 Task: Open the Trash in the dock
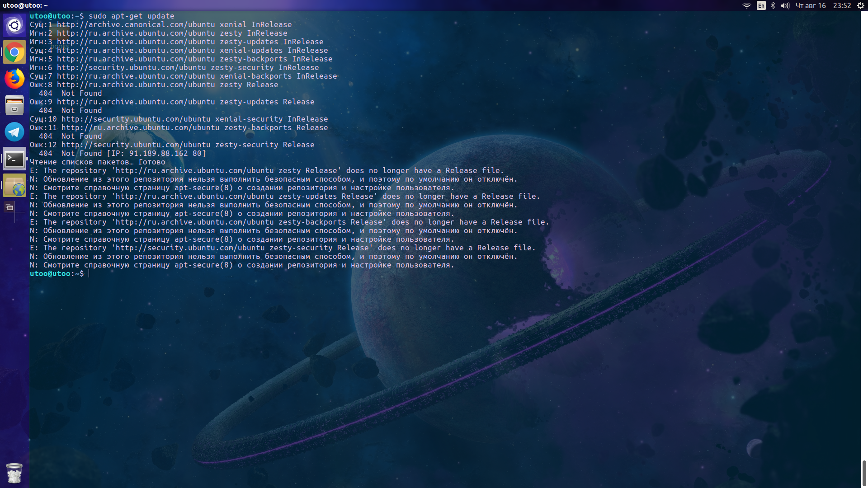click(14, 473)
